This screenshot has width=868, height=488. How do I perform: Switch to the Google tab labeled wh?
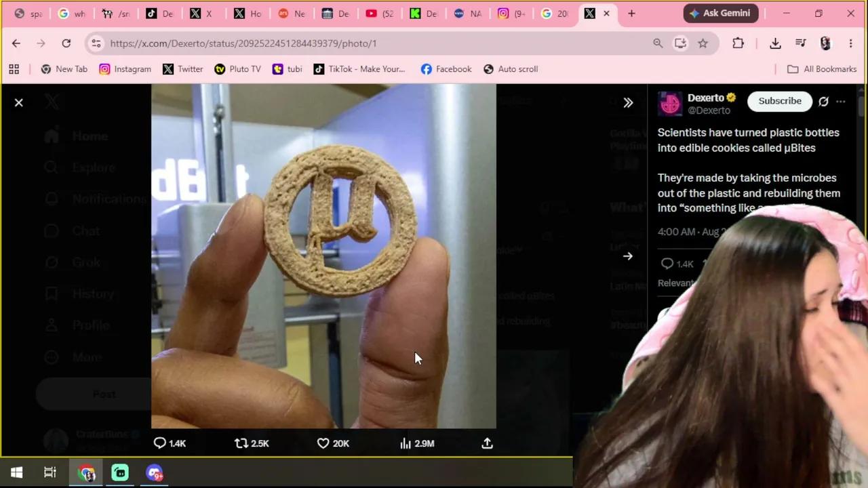tap(71, 14)
